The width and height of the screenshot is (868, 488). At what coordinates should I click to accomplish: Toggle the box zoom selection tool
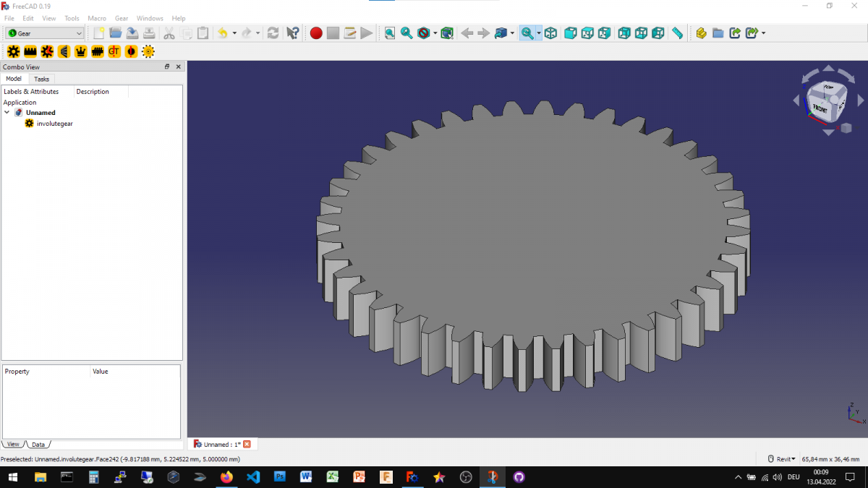pos(529,33)
